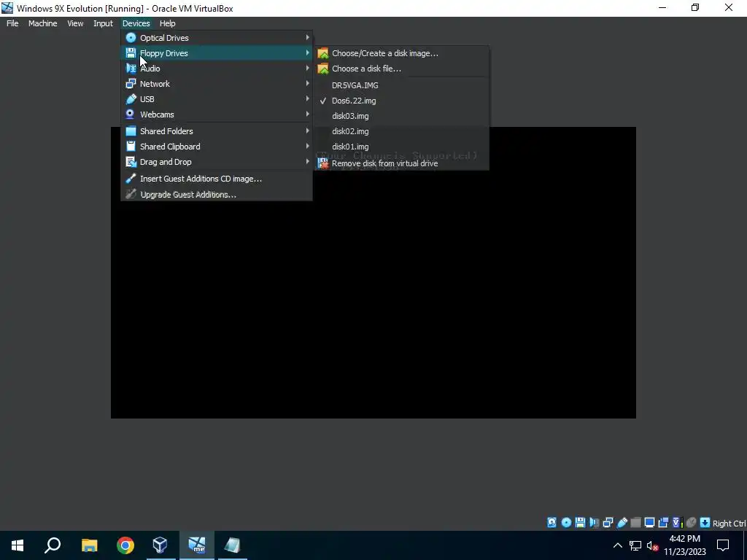Expand the Optical Drives submenu arrow
The width and height of the screenshot is (747, 560).
pos(307,37)
